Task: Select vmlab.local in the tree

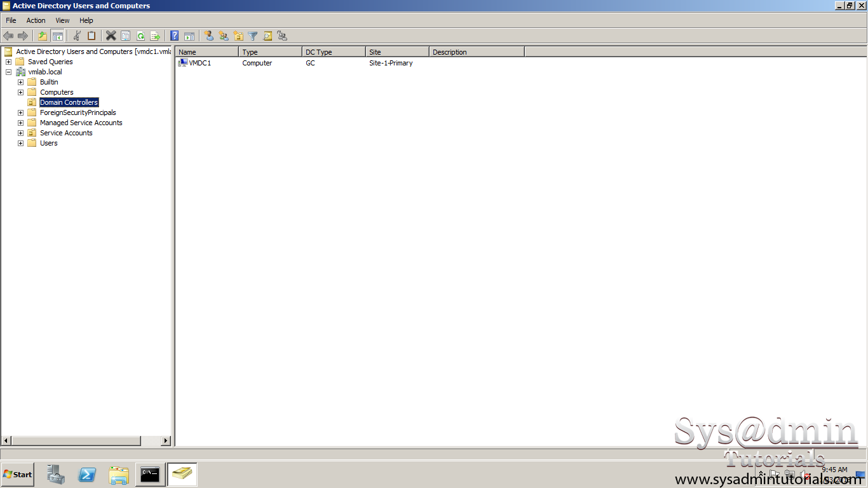Action: pos(45,72)
